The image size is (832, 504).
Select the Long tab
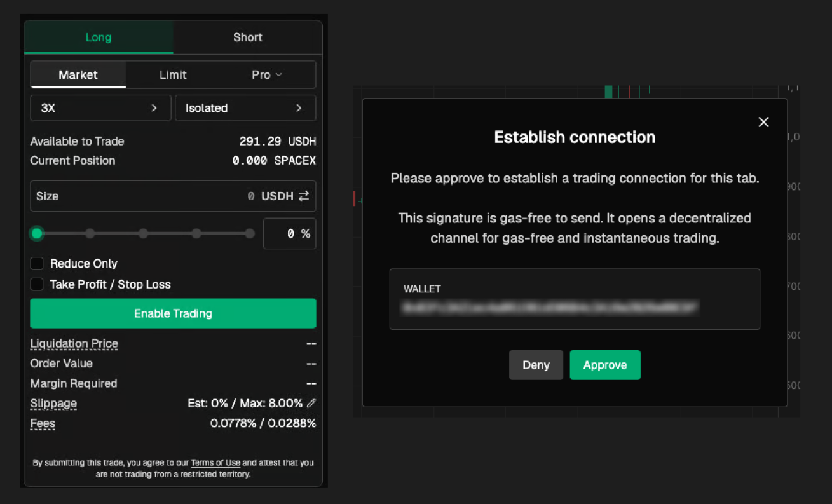[x=99, y=37]
